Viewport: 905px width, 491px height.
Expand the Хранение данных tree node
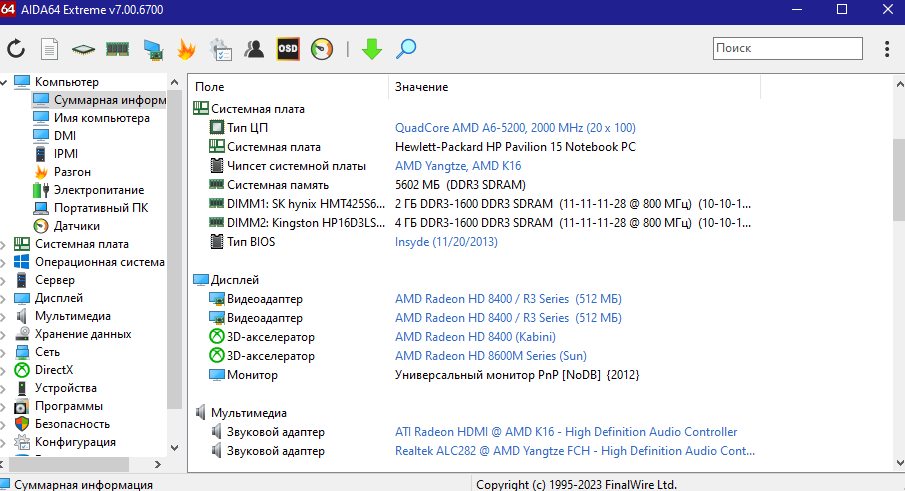tap(3, 334)
